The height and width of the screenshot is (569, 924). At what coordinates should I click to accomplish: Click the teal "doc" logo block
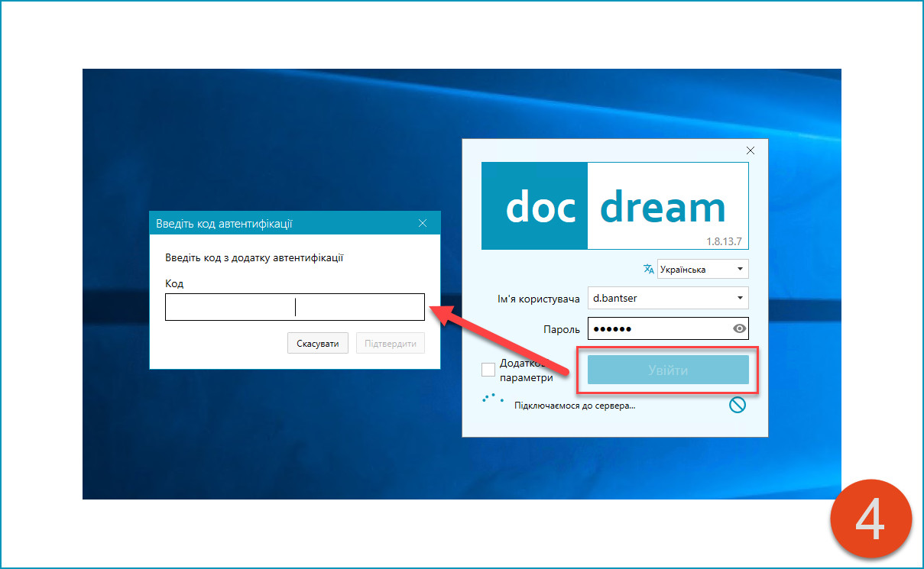click(x=534, y=206)
